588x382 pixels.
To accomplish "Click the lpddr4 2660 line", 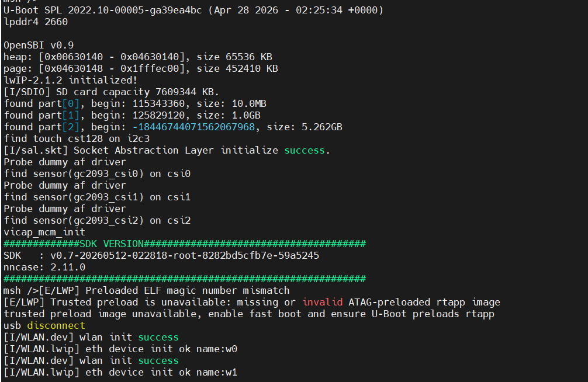I will tap(36, 22).
